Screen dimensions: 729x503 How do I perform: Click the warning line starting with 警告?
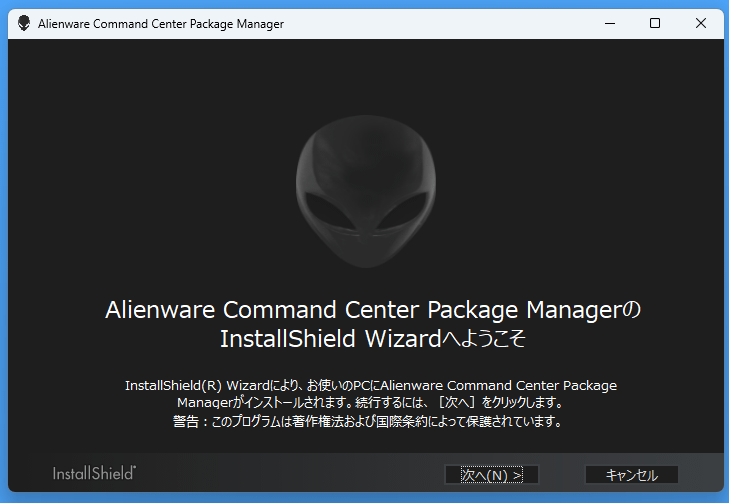pyautogui.click(x=367, y=422)
